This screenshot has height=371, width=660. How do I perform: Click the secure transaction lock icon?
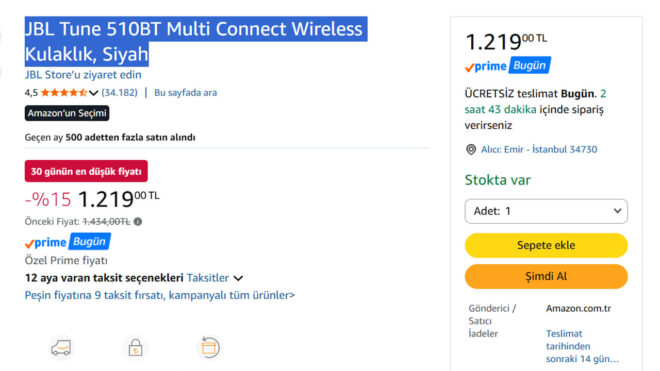tap(135, 347)
